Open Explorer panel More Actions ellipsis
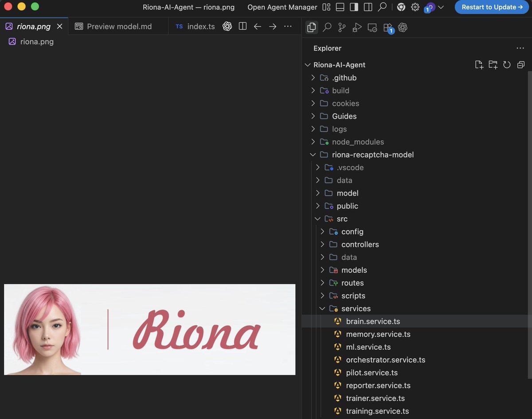Image resolution: width=532 pixels, height=419 pixels. [x=520, y=48]
